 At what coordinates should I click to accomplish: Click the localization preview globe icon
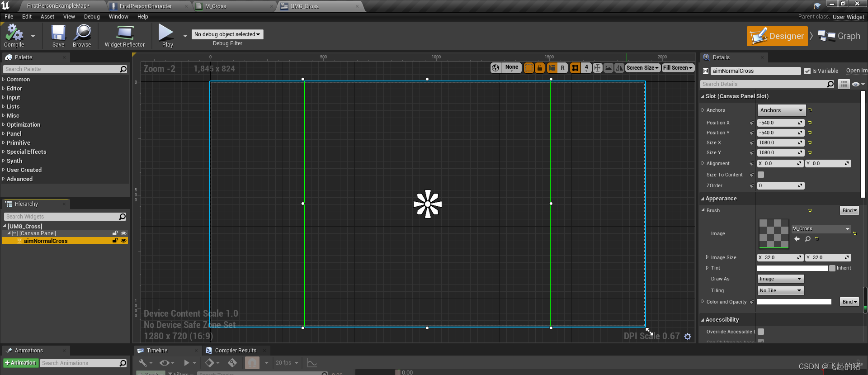pos(496,68)
